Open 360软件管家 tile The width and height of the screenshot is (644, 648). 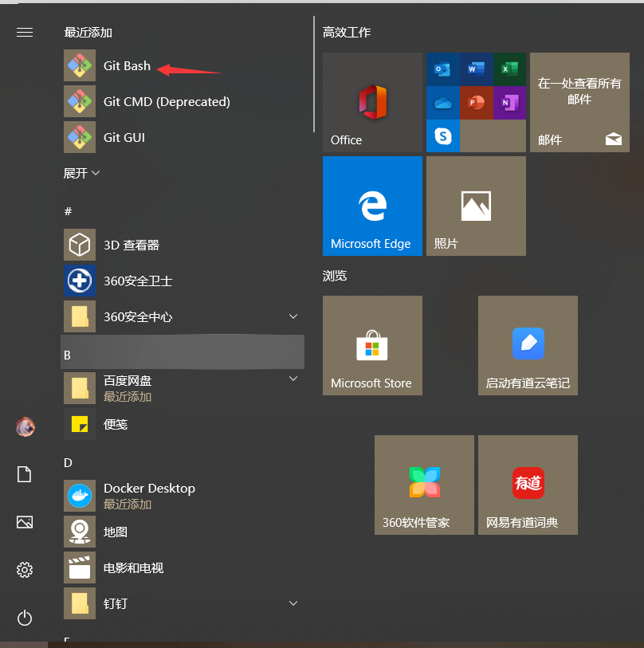tap(425, 485)
